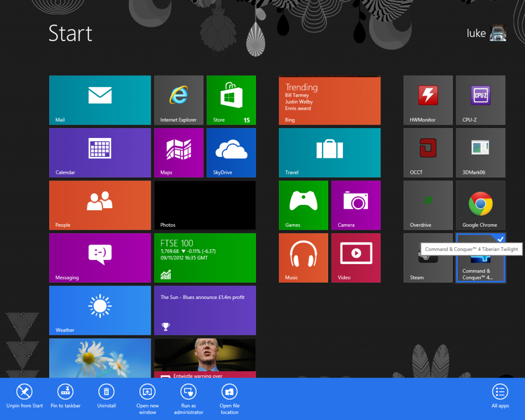Open the FTSE 100 finance tile
This screenshot has width=525, height=420.
pos(205,258)
